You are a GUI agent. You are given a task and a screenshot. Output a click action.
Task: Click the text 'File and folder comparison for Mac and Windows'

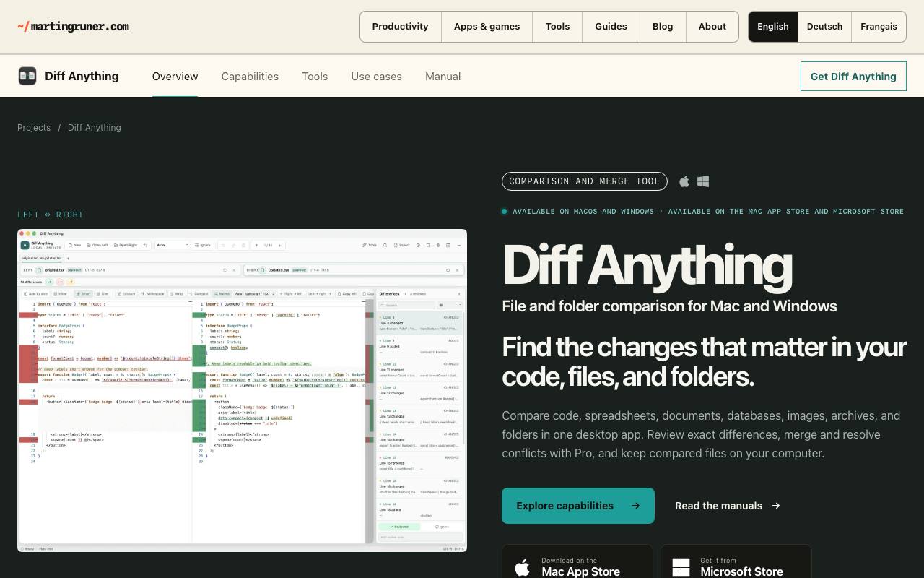click(x=669, y=306)
